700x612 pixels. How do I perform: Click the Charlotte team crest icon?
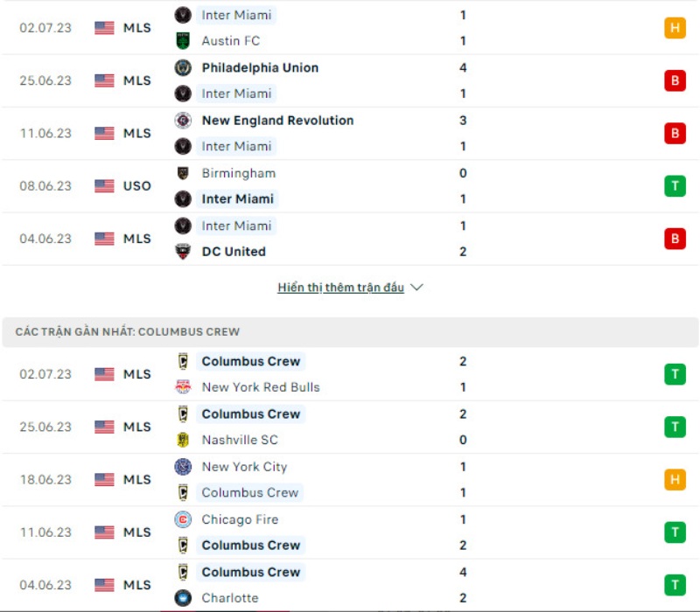click(x=183, y=598)
